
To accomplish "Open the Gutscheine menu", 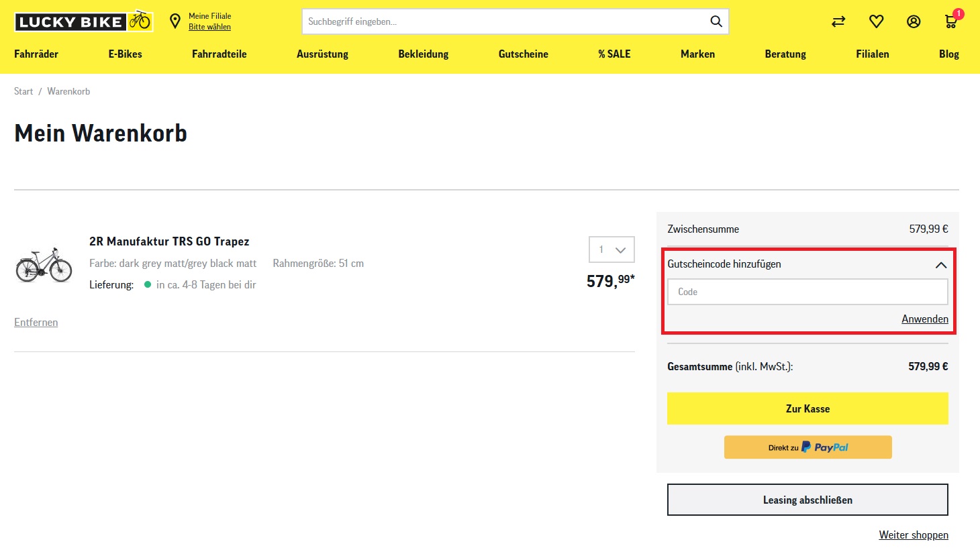I will (x=524, y=54).
